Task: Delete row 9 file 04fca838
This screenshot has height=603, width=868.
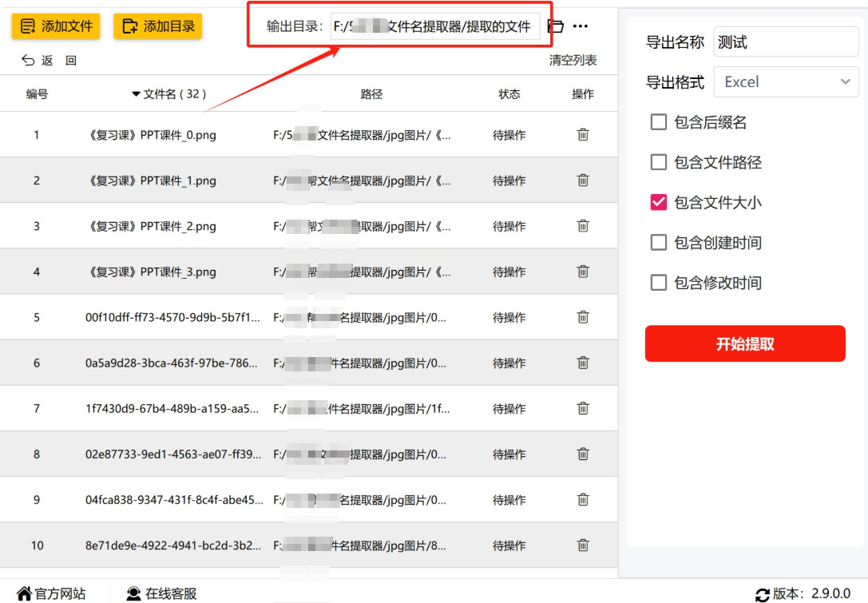Action: pos(583,499)
